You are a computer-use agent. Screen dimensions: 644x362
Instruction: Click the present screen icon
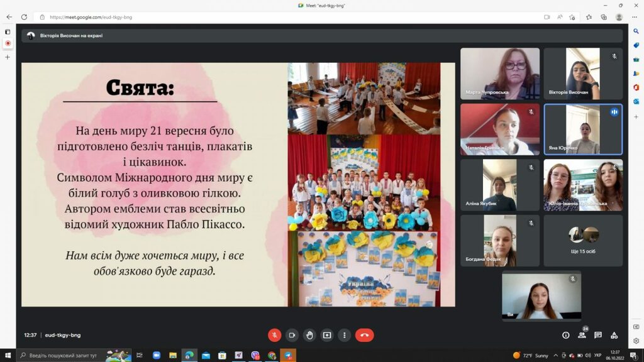pos(327,336)
